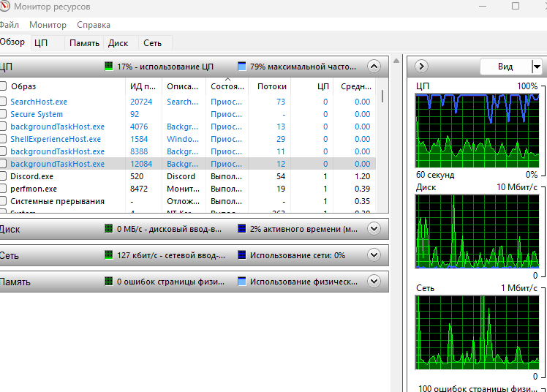The width and height of the screenshot is (547, 392).
Task: Click the main pane scroll-up arrow
Action: [x=396, y=61]
